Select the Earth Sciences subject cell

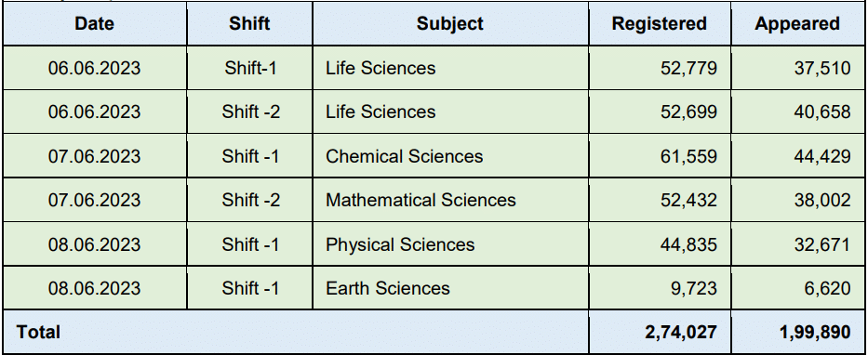click(x=450, y=288)
